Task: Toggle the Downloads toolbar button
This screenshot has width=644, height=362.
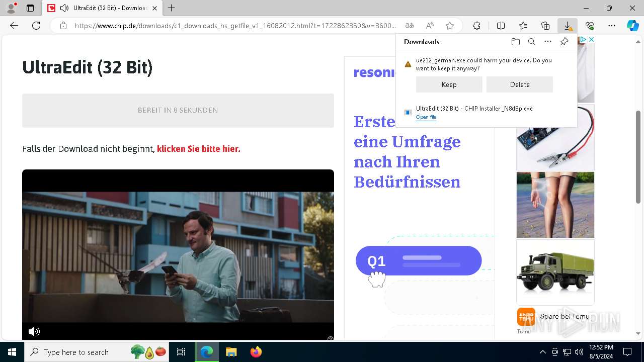Action: coord(568,26)
